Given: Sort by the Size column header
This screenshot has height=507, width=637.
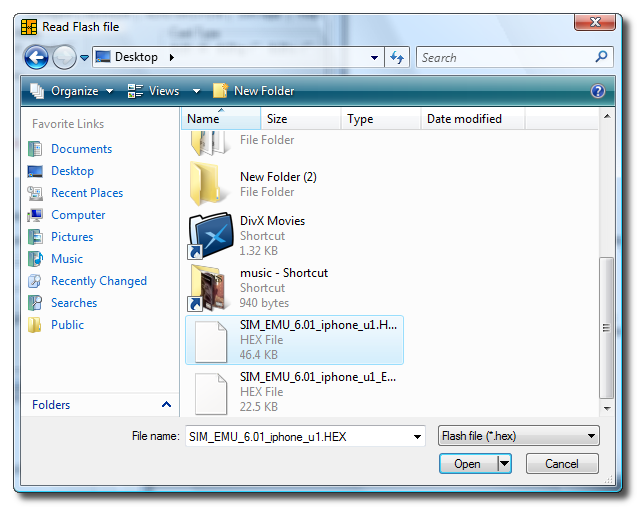Looking at the screenshot, I should tap(301, 119).
